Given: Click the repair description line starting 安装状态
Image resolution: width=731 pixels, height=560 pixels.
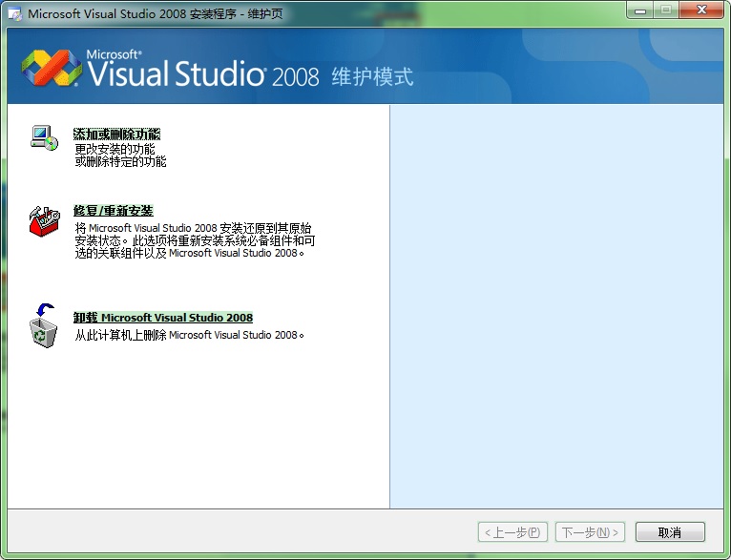Looking at the screenshot, I should pos(195,240).
